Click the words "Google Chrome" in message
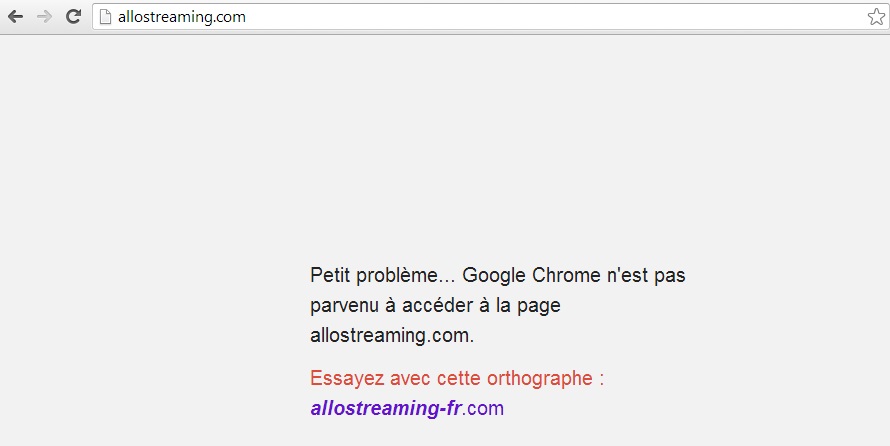 [529, 275]
